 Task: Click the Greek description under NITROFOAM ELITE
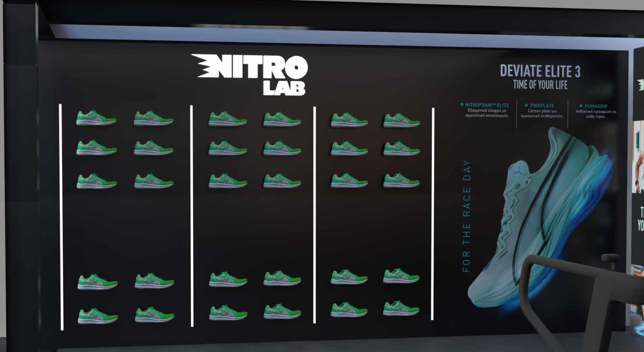click(487, 113)
